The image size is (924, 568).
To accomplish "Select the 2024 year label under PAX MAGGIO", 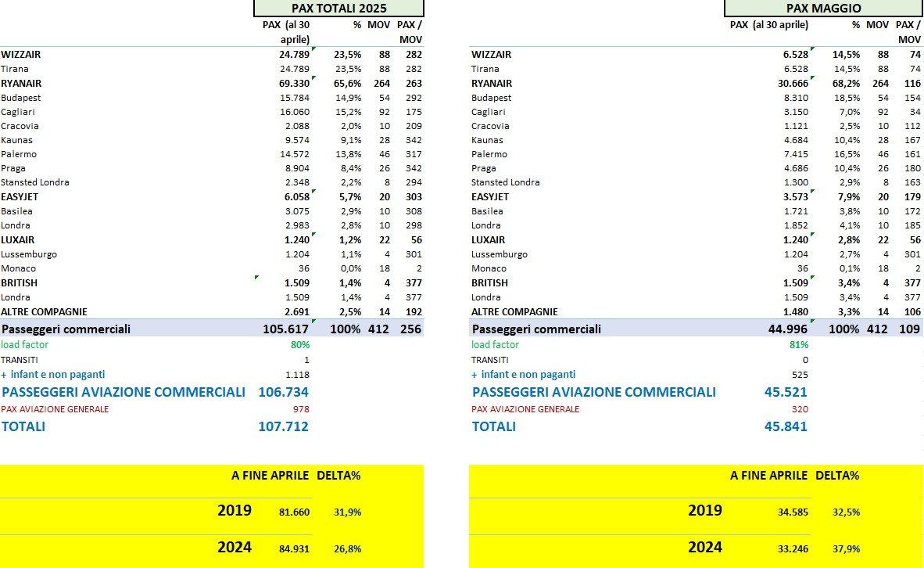I will click(x=705, y=547).
